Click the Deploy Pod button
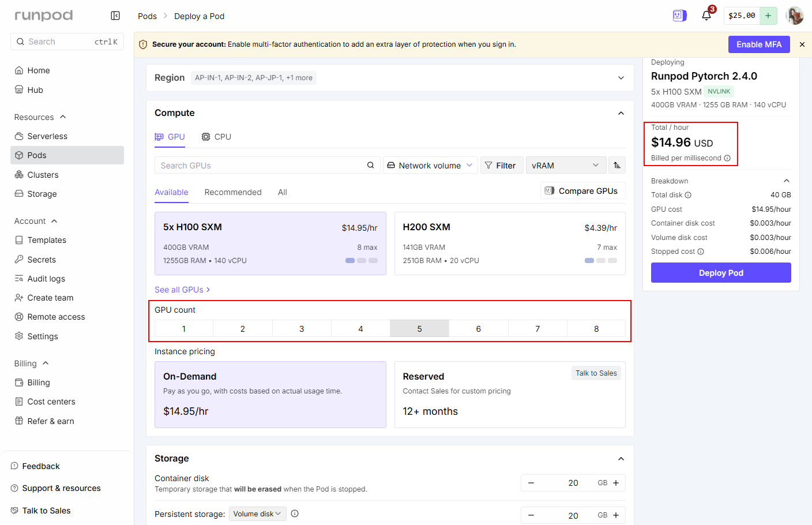This screenshot has height=525, width=812. [721, 273]
